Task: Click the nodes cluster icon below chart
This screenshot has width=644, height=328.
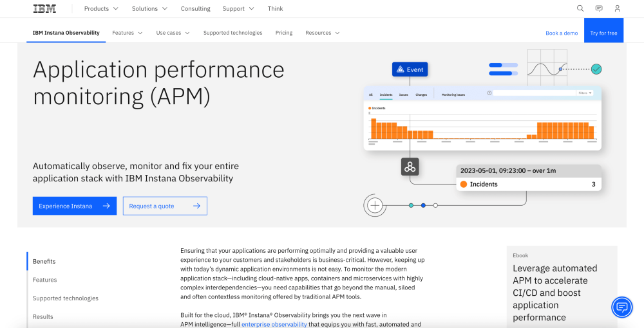Action: tap(410, 167)
